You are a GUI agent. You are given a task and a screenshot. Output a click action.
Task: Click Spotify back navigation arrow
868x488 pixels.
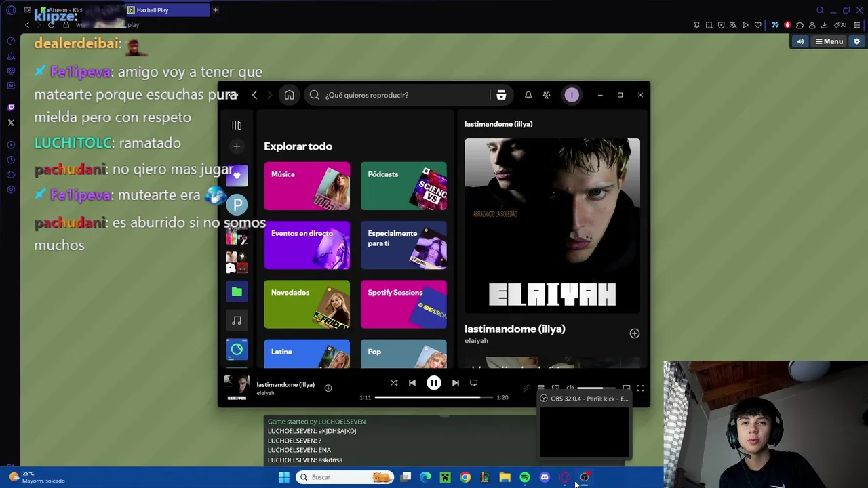pyautogui.click(x=254, y=95)
